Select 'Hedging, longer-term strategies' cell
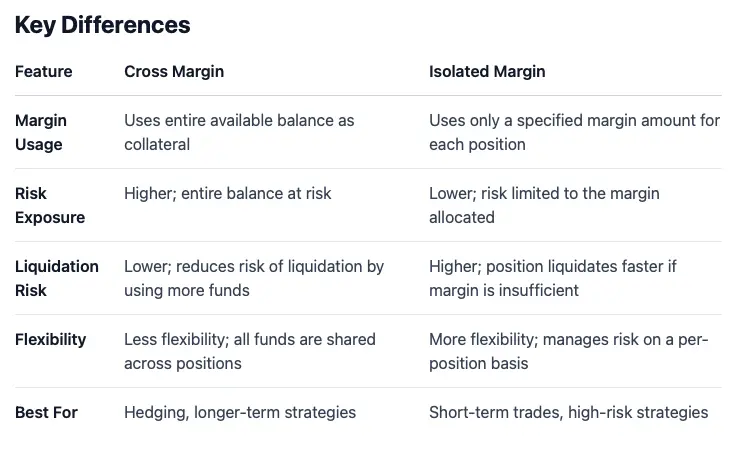Image resolution: width=748 pixels, height=452 pixels. [240, 412]
